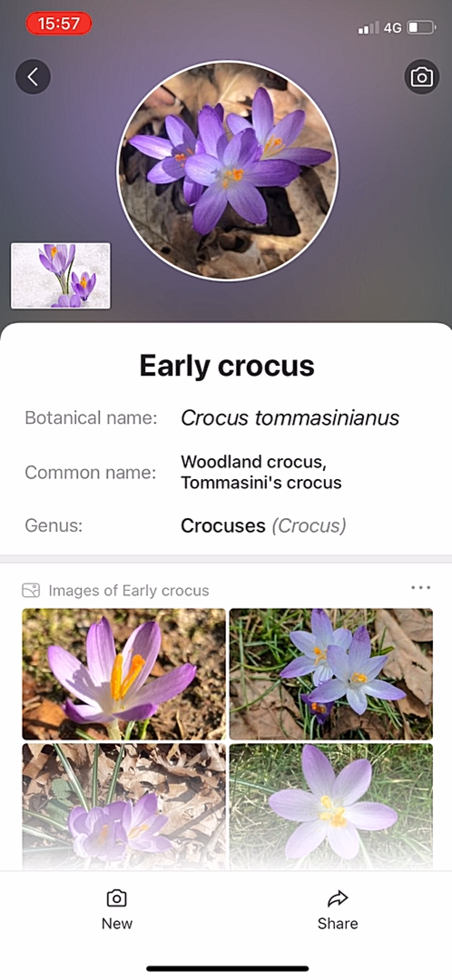The image size is (452, 980).
Task: Tap the Share arrow icon
Action: [338, 898]
